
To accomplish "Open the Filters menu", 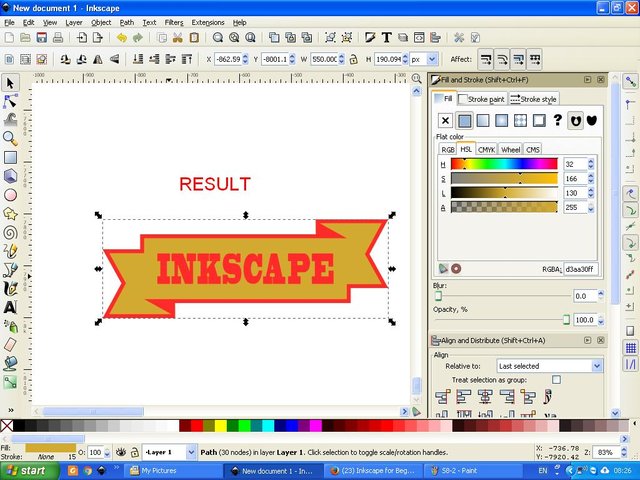I will pyautogui.click(x=174, y=22).
